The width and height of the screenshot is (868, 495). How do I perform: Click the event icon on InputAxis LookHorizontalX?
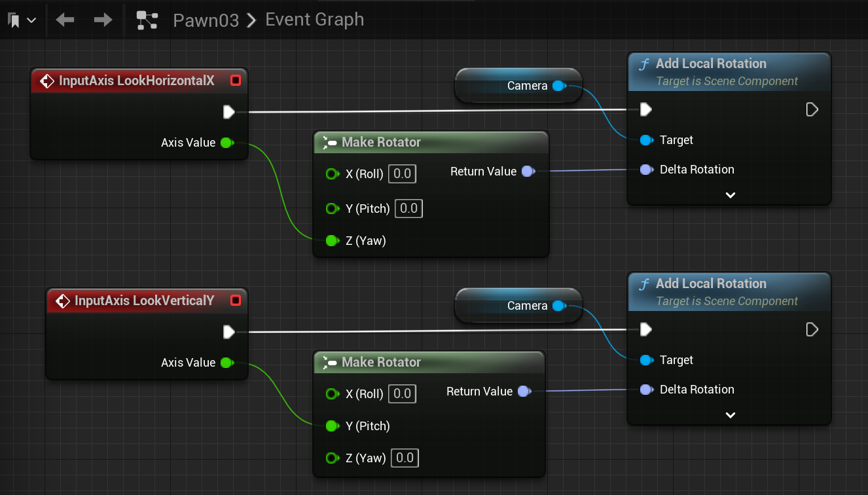pyautogui.click(x=47, y=81)
